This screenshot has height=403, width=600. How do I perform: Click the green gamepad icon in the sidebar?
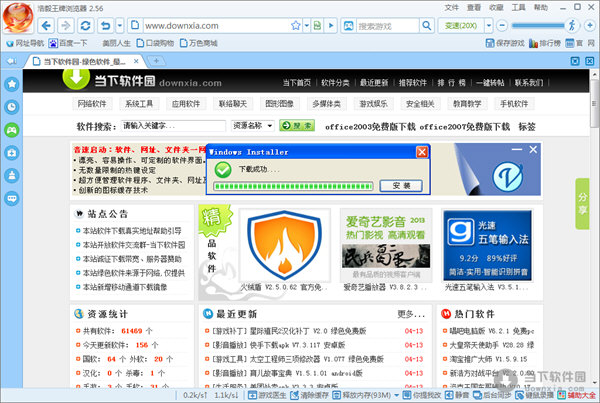pos(12,130)
